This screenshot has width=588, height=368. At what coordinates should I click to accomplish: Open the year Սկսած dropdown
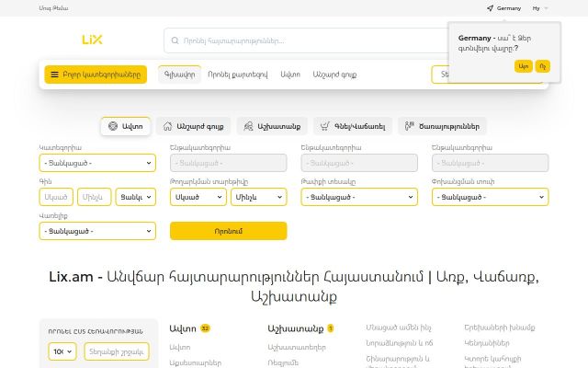198,197
